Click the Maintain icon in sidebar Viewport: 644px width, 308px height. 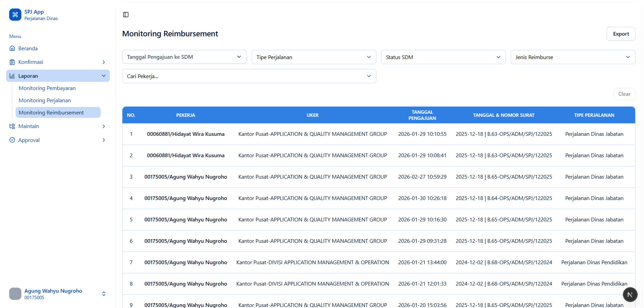pyautogui.click(x=12, y=126)
